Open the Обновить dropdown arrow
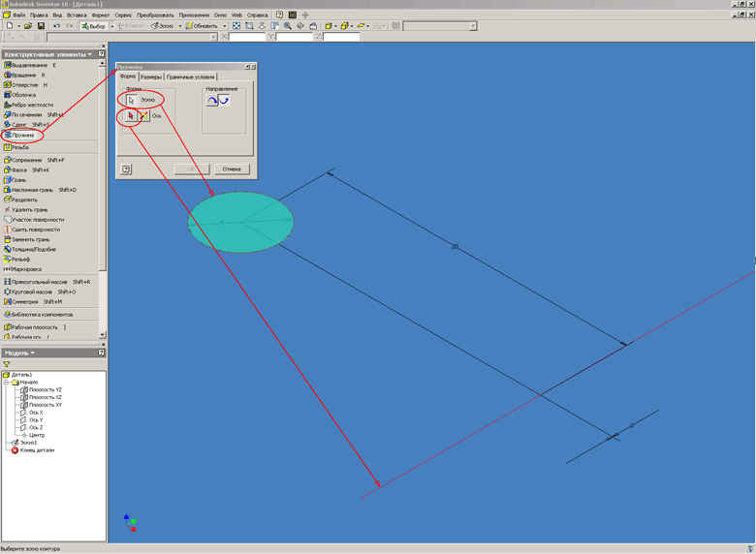Image resolution: width=756 pixels, height=554 pixels. (x=225, y=26)
